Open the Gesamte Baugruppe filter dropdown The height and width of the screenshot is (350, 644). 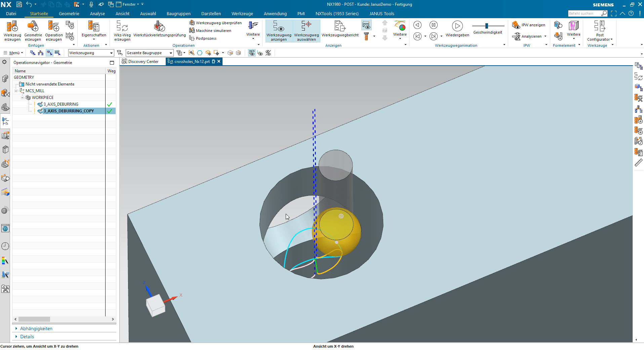pos(171,53)
